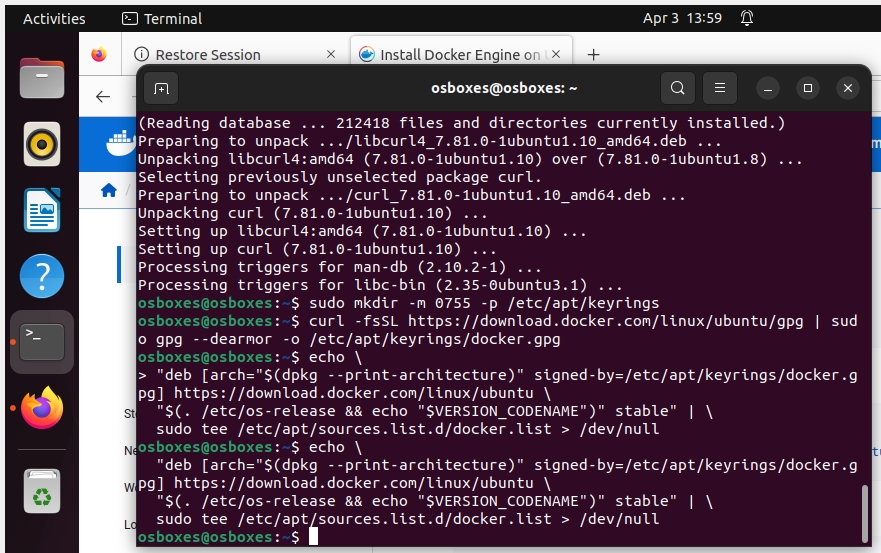The height and width of the screenshot is (553, 881).
Task: Click 'Setting up libcurl4:amd64' line
Action: click(x=362, y=231)
